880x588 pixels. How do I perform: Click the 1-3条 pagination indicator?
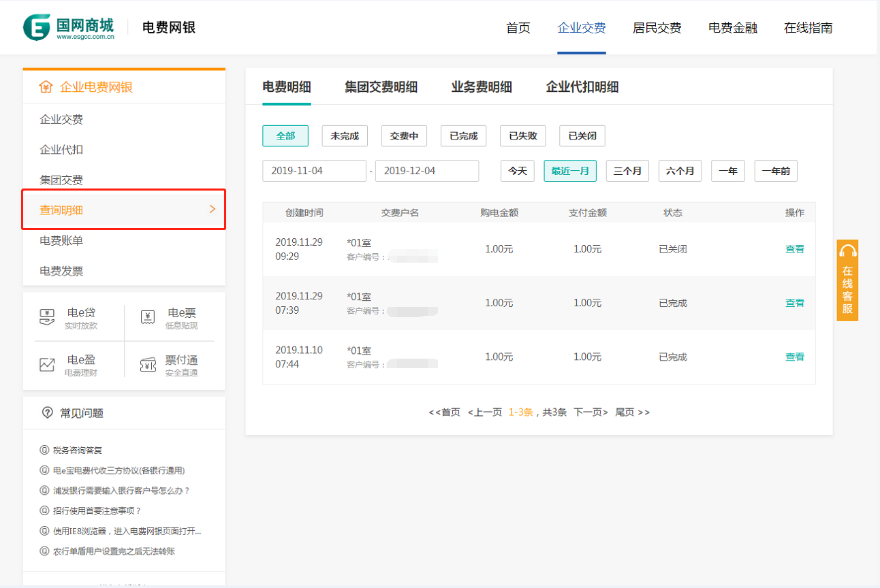[521, 412]
